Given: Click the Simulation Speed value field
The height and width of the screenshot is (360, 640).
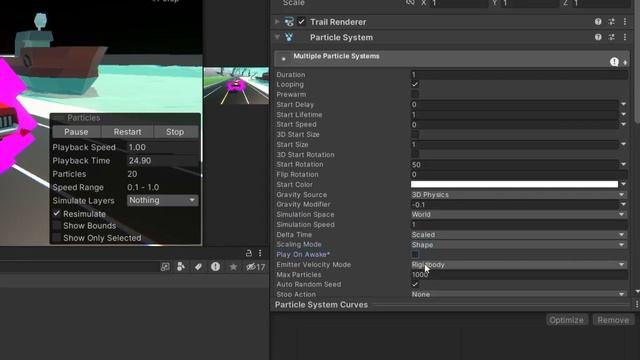Looking at the screenshot, I should (519, 224).
